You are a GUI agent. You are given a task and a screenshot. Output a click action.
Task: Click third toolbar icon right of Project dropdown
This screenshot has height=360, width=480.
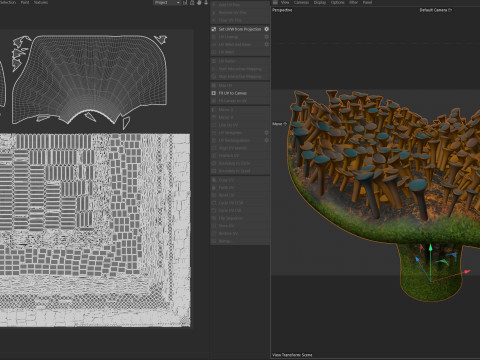199,3
